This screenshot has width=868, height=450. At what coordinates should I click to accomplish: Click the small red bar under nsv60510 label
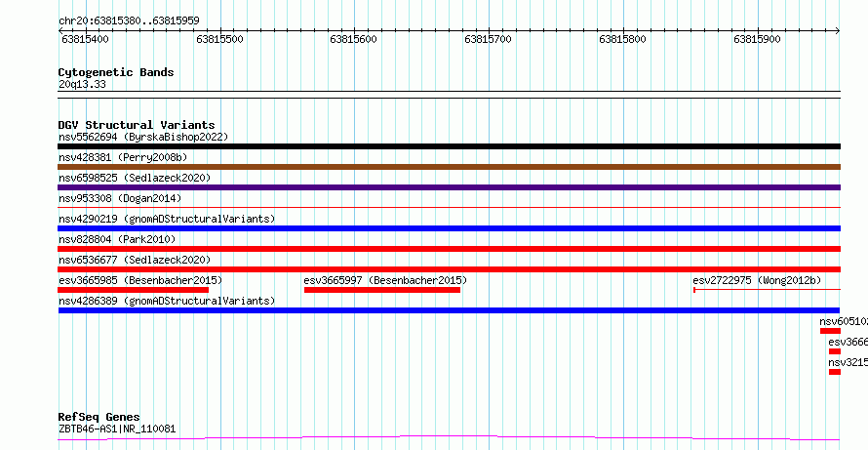[x=830, y=331]
